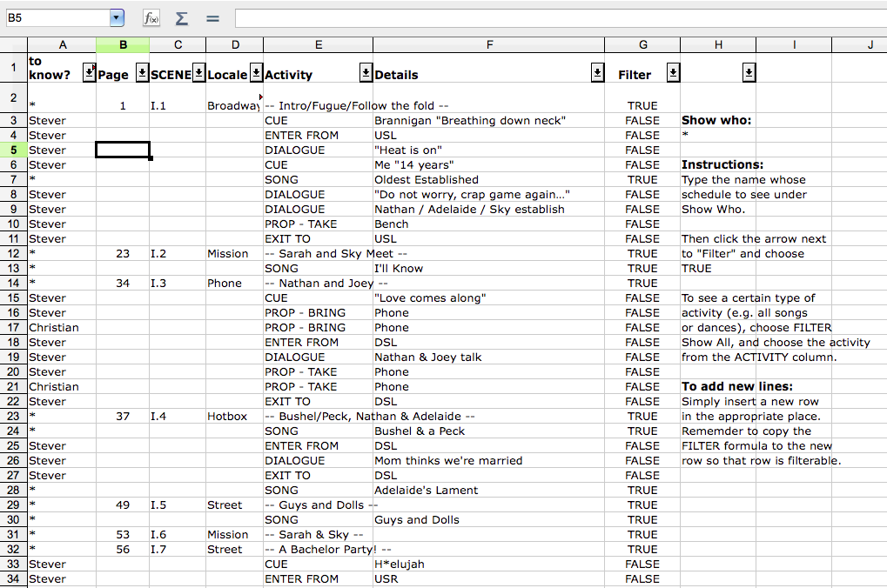Open the Locale column filter arrow
887x588 pixels.
click(256, 73)
